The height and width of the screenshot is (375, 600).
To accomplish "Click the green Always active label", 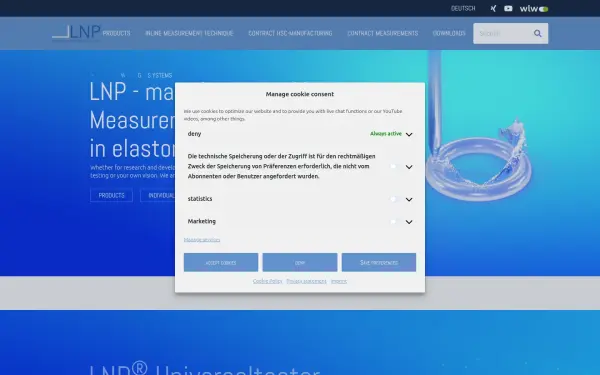I will pos(386,134).
